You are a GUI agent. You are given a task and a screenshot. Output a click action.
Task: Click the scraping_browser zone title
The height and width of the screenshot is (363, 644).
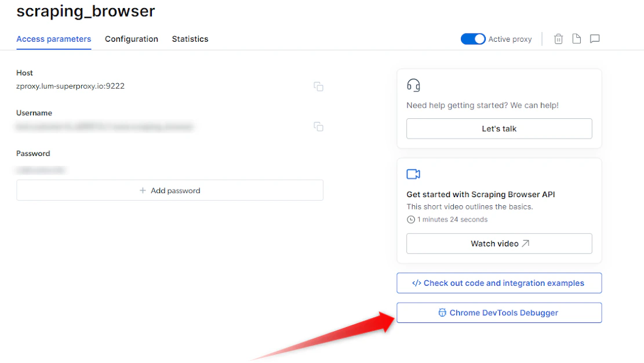[85, 11]
